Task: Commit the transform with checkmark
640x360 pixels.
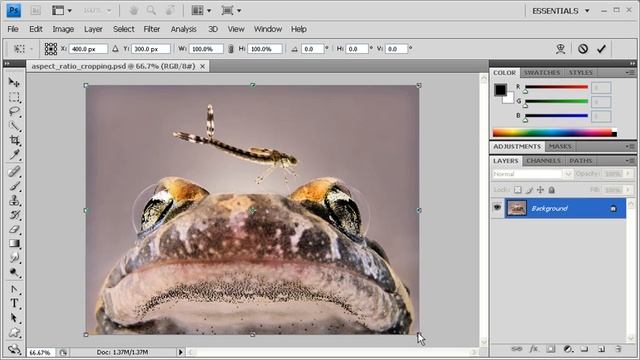Action: tap(601, 49)
